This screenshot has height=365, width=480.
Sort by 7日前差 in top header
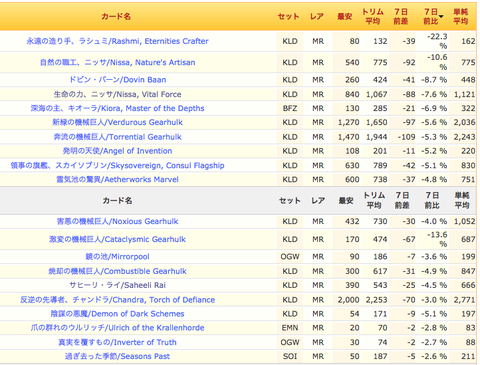coord(401,16)
